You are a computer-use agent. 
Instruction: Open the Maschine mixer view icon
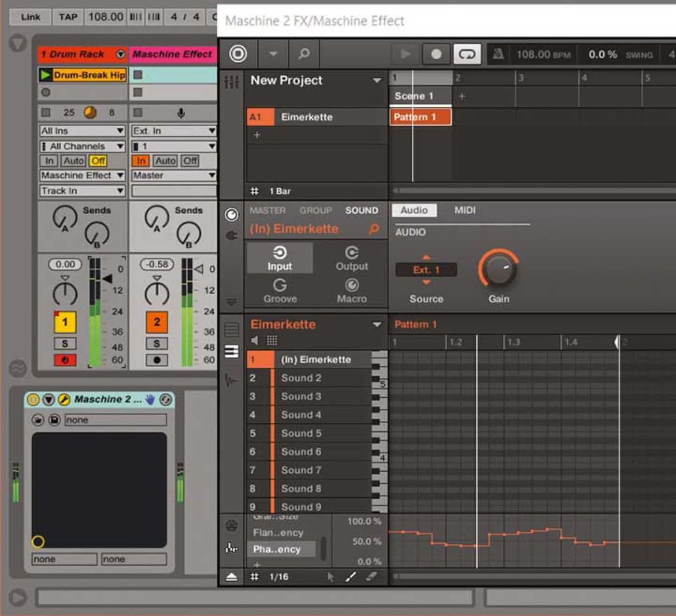pos(231,81)
